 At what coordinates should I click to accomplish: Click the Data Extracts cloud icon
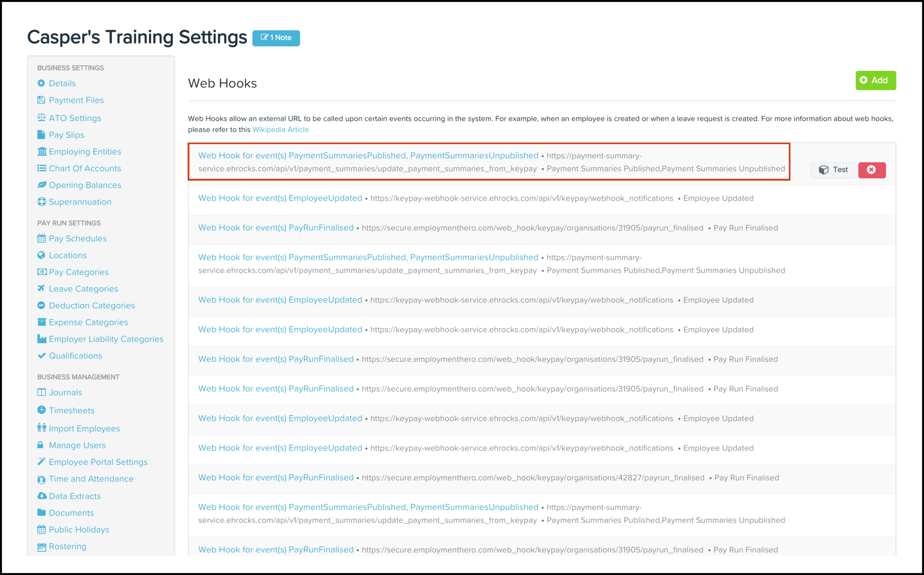point(42,496)
